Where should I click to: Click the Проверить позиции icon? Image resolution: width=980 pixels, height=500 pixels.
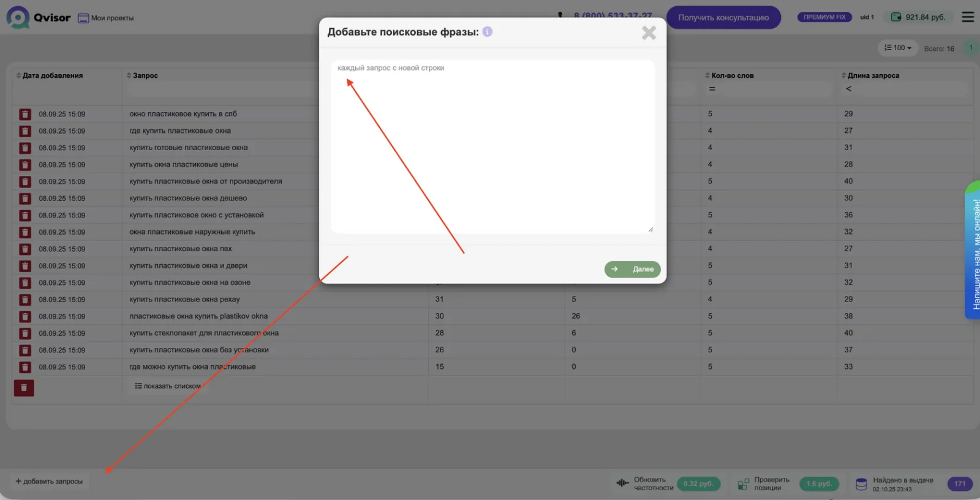pyautogui.click(x=744, y=484)
